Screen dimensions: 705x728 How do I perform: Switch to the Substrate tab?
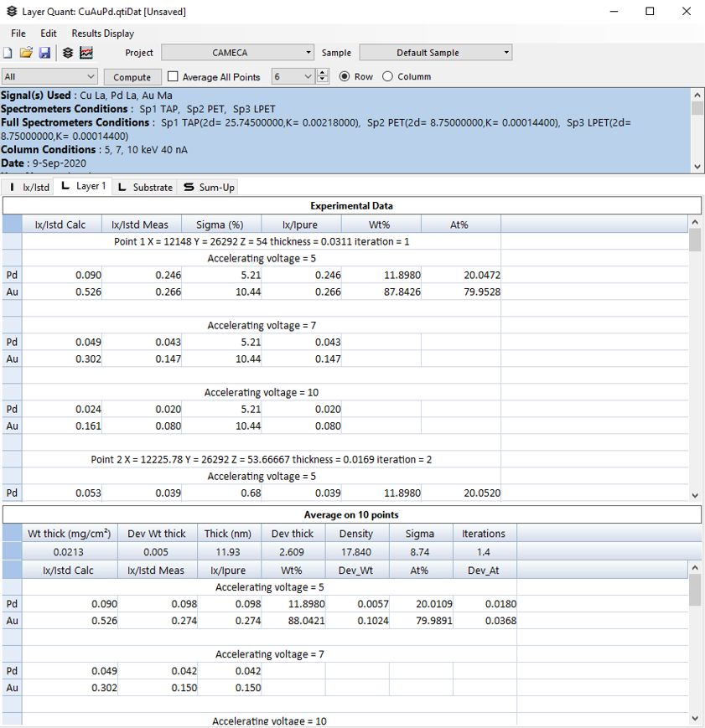point(145,187)
